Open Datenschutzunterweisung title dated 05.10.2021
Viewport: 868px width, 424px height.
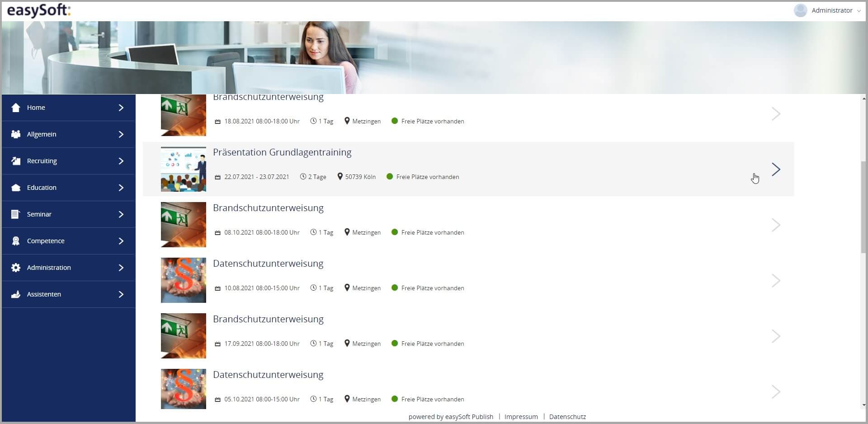(x=268, y=375)
